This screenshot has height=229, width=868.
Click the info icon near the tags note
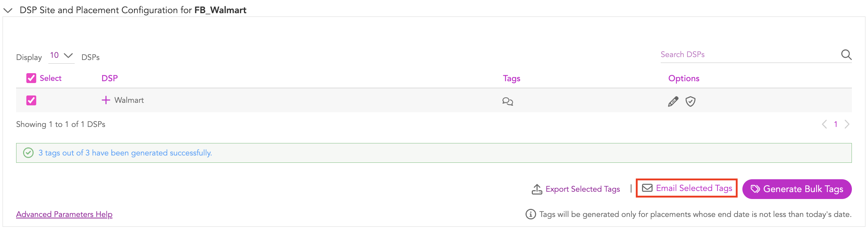click(531, 214)
